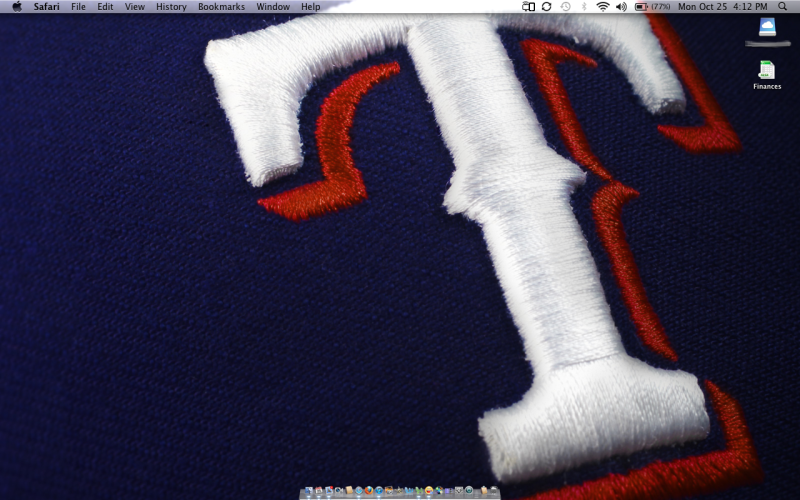This screenshot has height=500, width=800.
Task: Click the date and time Mon Oct 25
Action: pyautogui.click(x=722, y=7)
